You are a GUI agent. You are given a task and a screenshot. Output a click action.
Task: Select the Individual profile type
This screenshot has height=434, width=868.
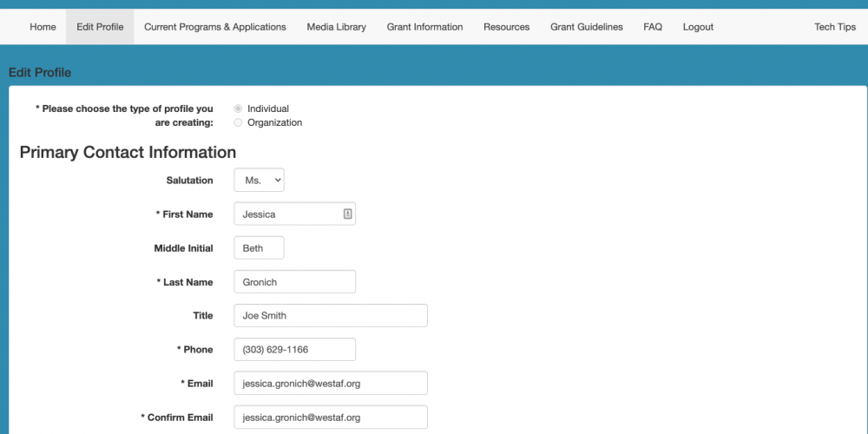(238, 108)
